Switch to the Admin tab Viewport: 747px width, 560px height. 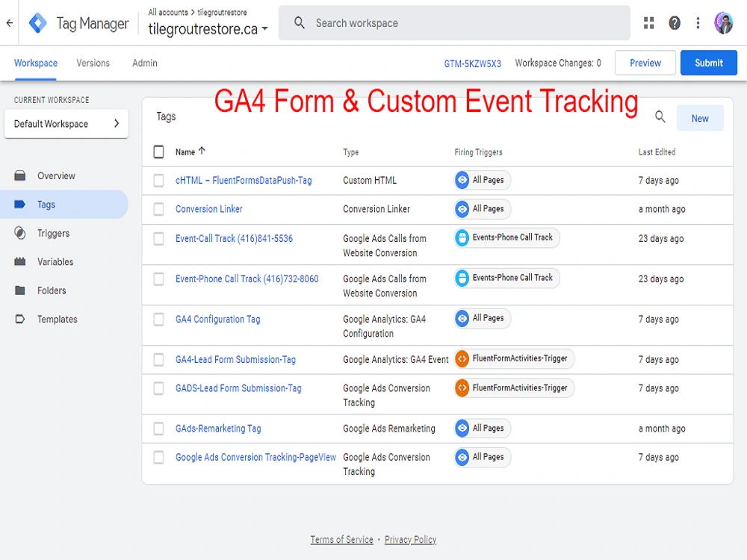click(145, 63)
